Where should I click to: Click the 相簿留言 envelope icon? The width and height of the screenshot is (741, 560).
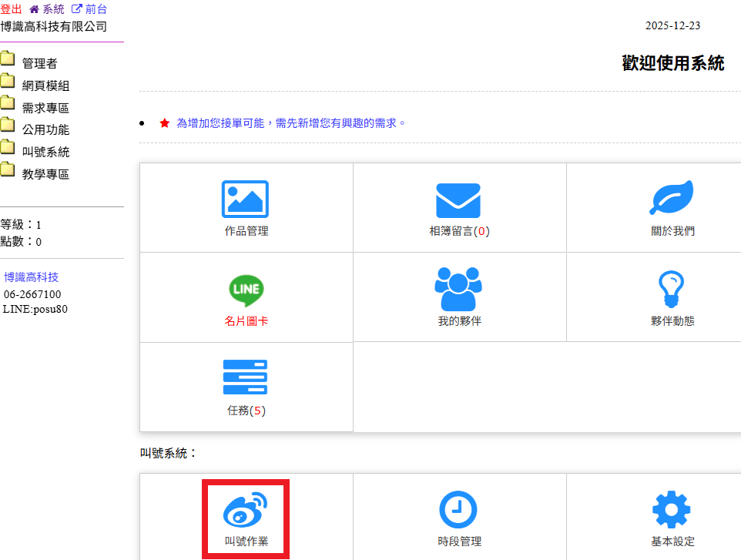pos(458,200)
